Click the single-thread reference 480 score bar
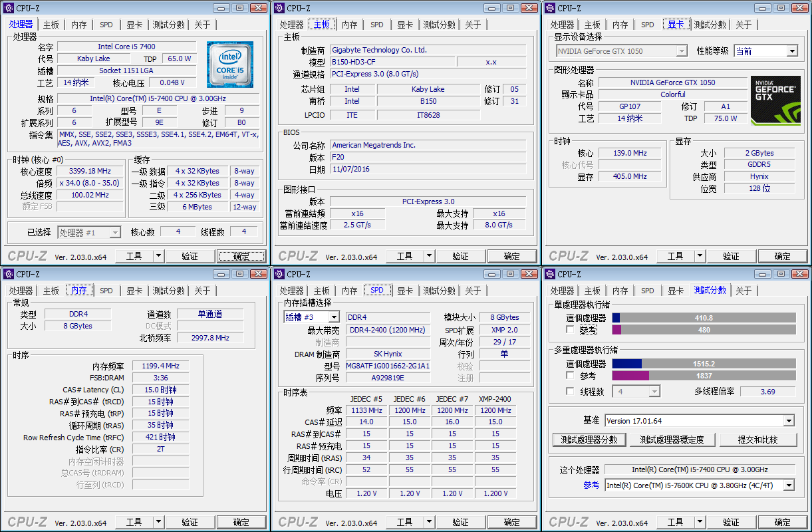Screen dimensions: 812x532 [x=704, y=330]
